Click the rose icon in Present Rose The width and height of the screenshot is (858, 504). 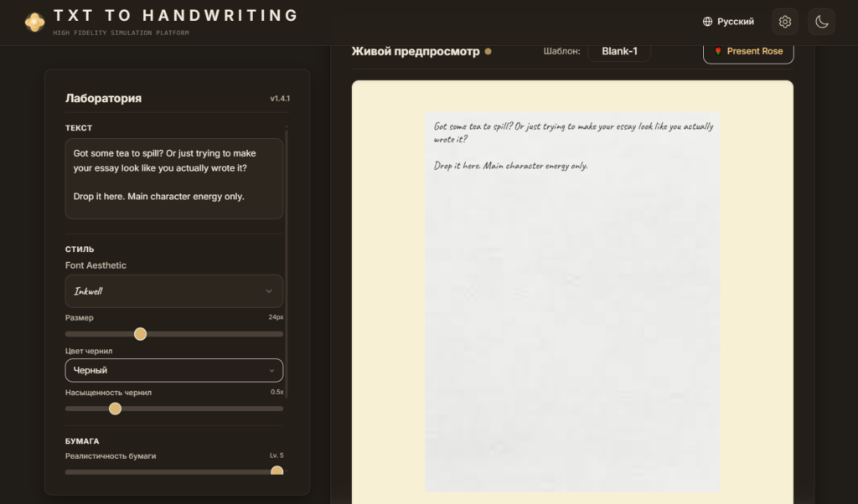718,51
